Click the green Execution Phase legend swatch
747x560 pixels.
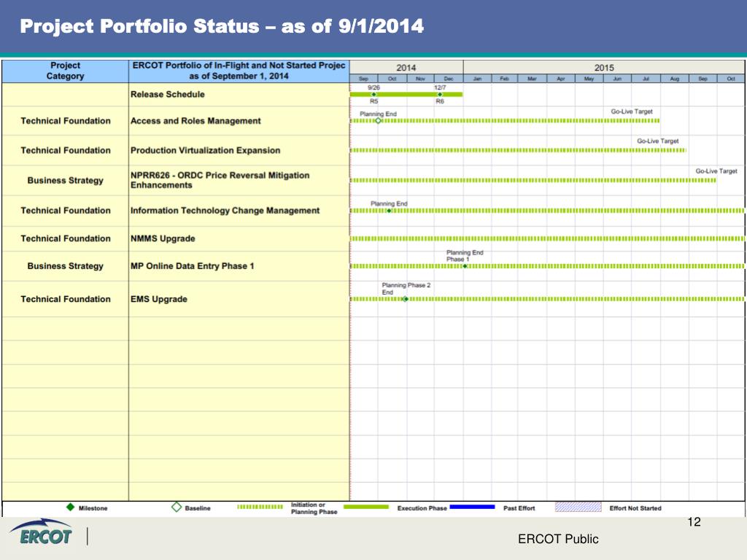click(366, 507)
